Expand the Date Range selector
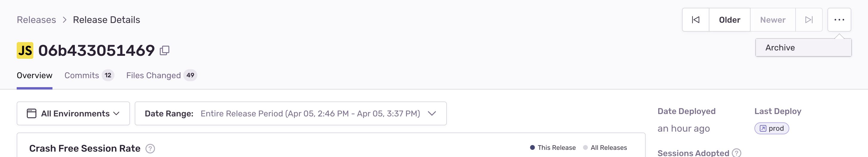Image resolution: width=868 pixels, height=157 pixels. pos(290,113)
